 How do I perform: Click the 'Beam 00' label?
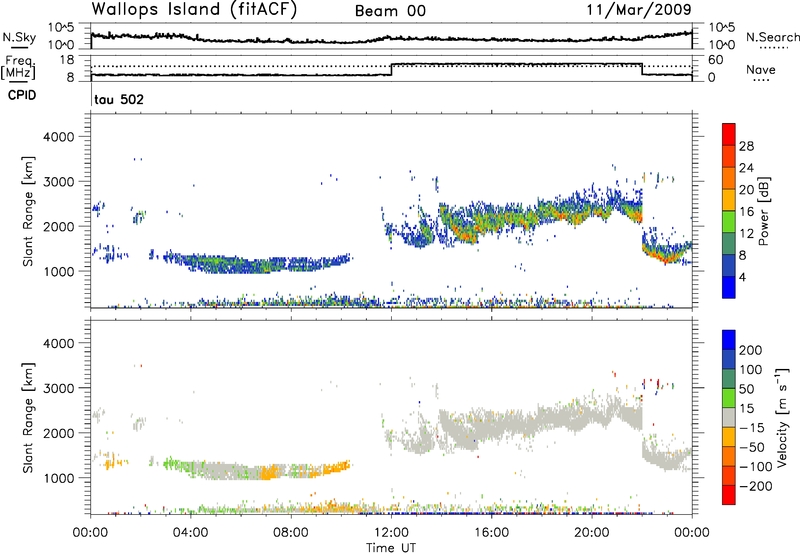(390, 11)
